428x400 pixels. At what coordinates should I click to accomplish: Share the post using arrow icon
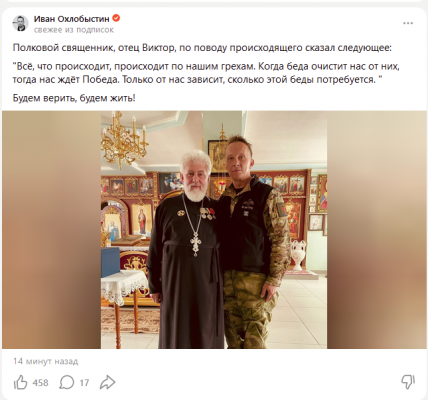coord(108,382)
